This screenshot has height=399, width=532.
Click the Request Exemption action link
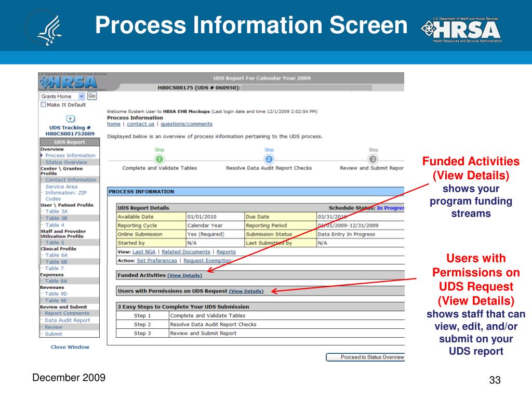click(x=207, y=261)
